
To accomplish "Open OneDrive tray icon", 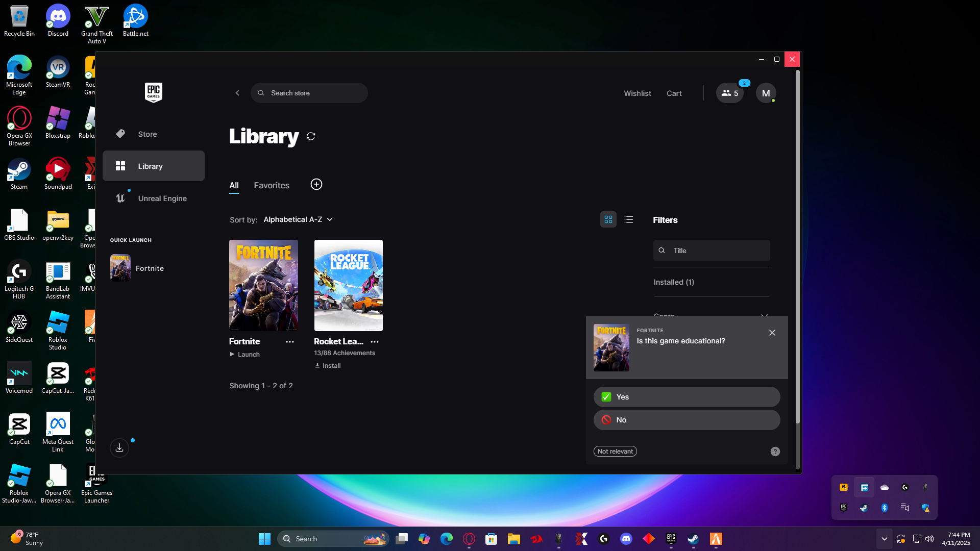I will coord(885,487).
